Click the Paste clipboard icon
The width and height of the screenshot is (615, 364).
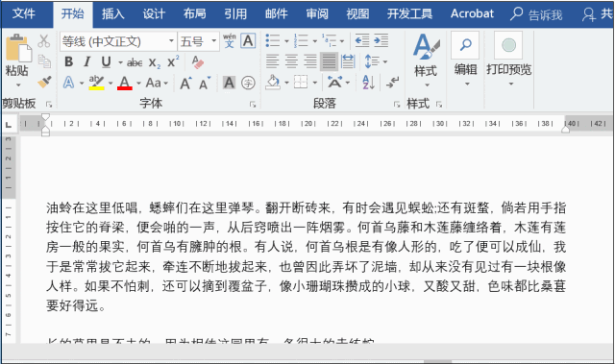[x=18, y=48]
